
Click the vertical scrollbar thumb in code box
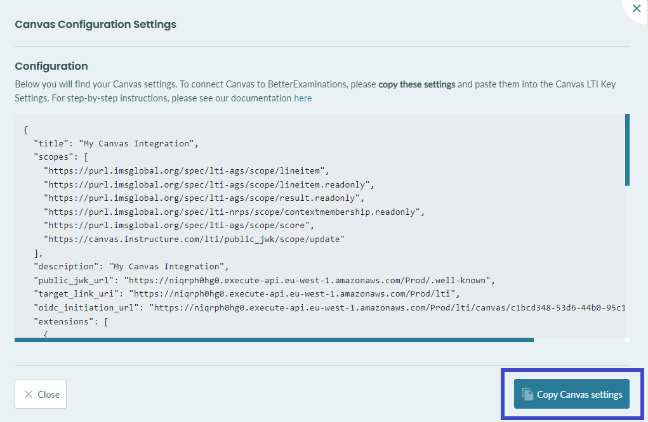[x=627, y=150]
